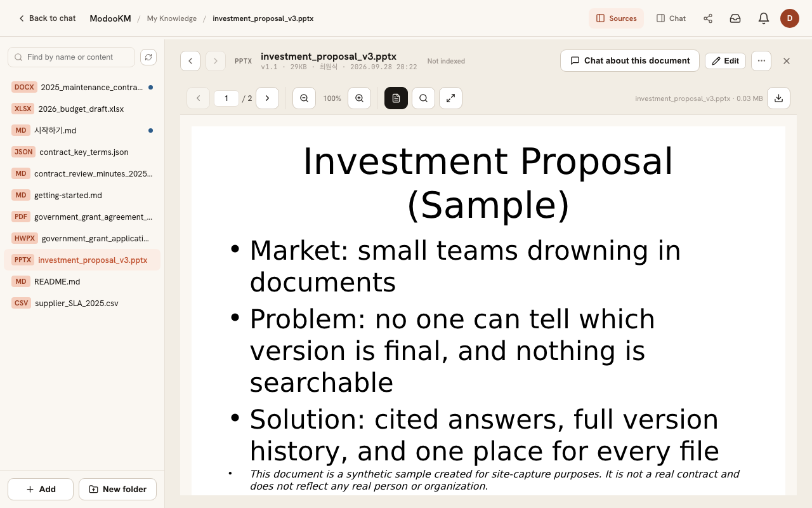Edit the document
Screen dimensions: 812x508
725,61
